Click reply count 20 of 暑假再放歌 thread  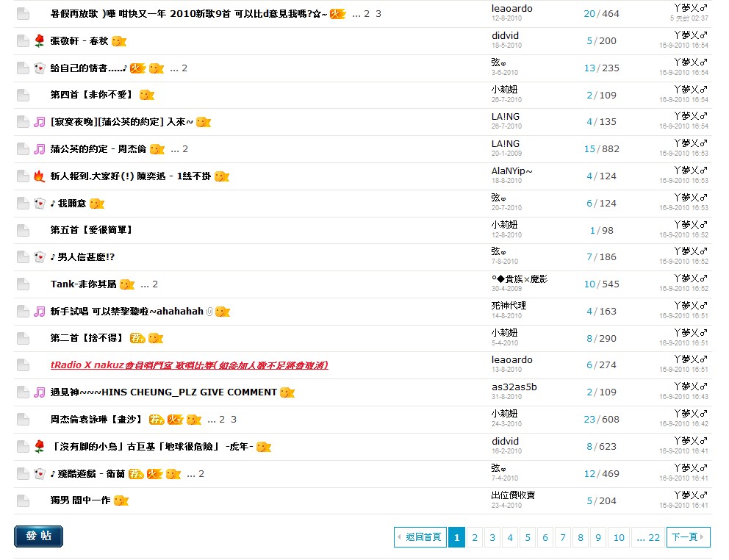pos(589,14)
